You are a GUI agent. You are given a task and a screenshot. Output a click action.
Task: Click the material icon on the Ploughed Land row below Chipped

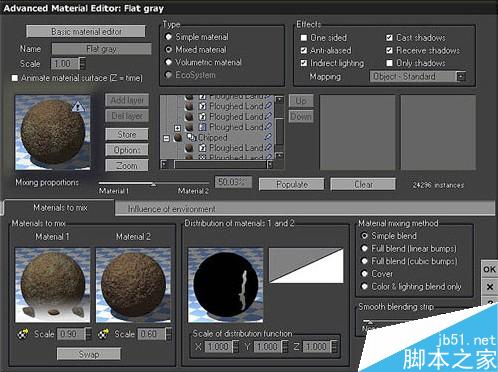[202, 147]
